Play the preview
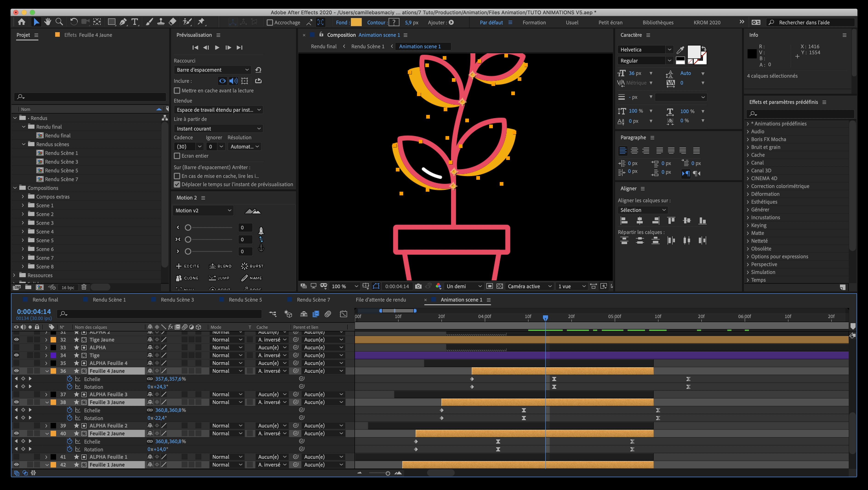 coord(217,48)
